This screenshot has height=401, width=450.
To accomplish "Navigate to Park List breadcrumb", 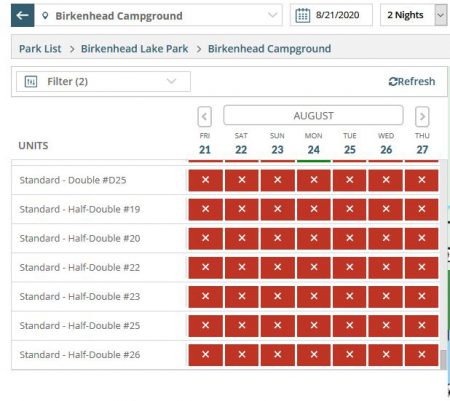I will tap(40, 49).
